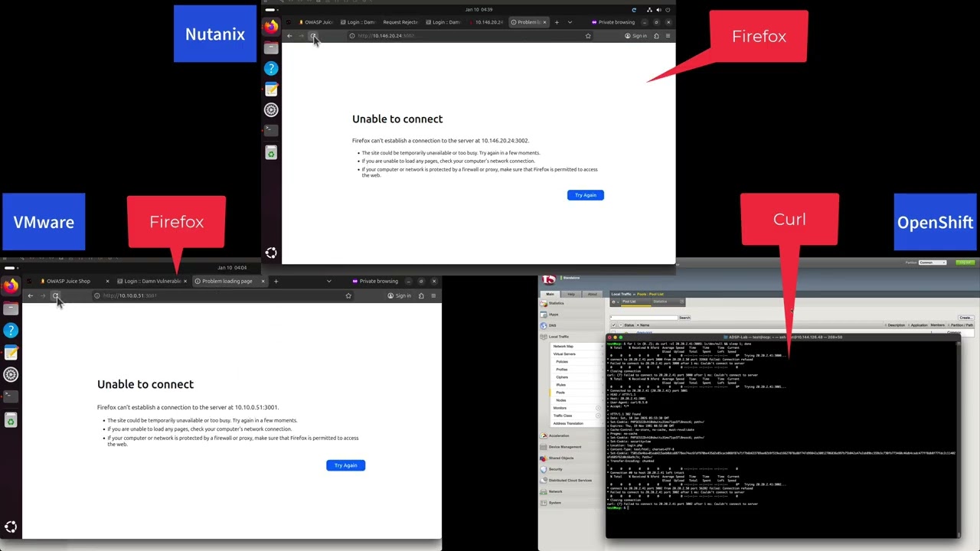Click Try Again in the top Firefox window
This screenshot has width=980, height=551.
[x=586, y=195]
